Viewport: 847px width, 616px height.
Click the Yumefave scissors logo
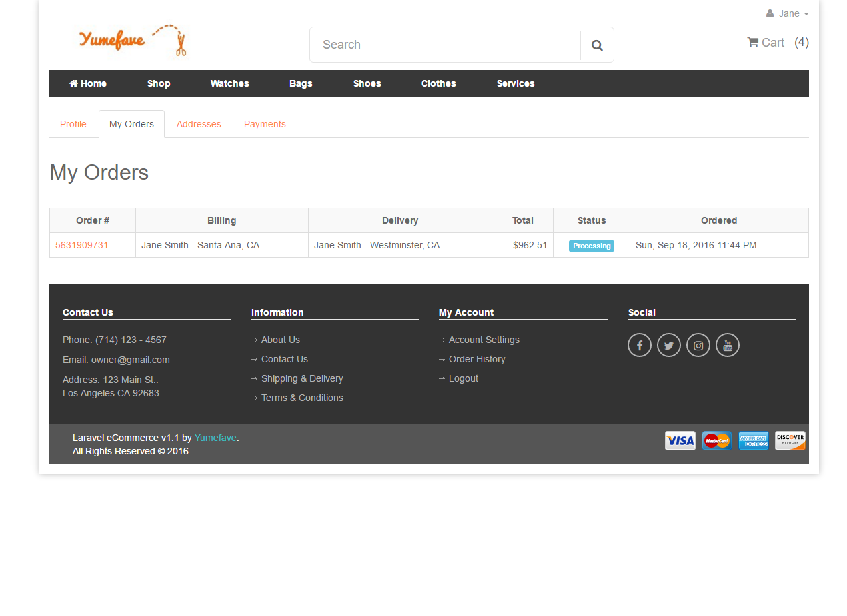[133, 41]
